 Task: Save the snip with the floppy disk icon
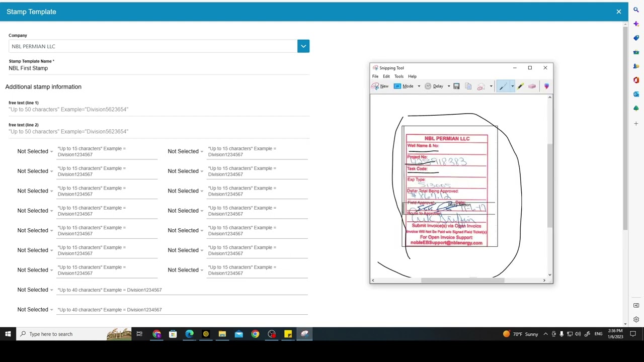pyautogui.click(x=456, y=86)
